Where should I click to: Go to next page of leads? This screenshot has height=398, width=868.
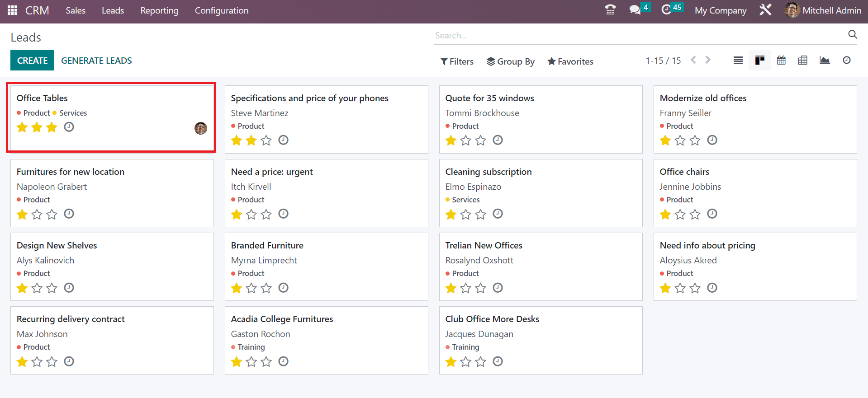708,60
